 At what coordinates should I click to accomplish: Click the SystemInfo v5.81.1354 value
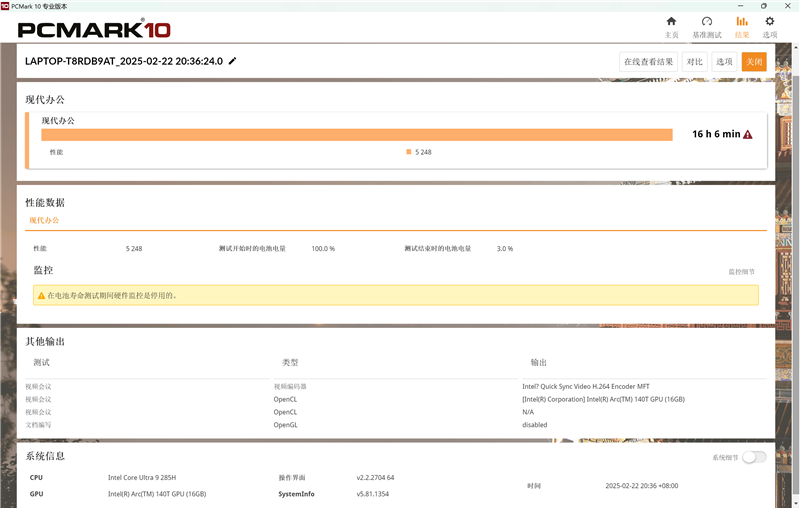(372, 494)
